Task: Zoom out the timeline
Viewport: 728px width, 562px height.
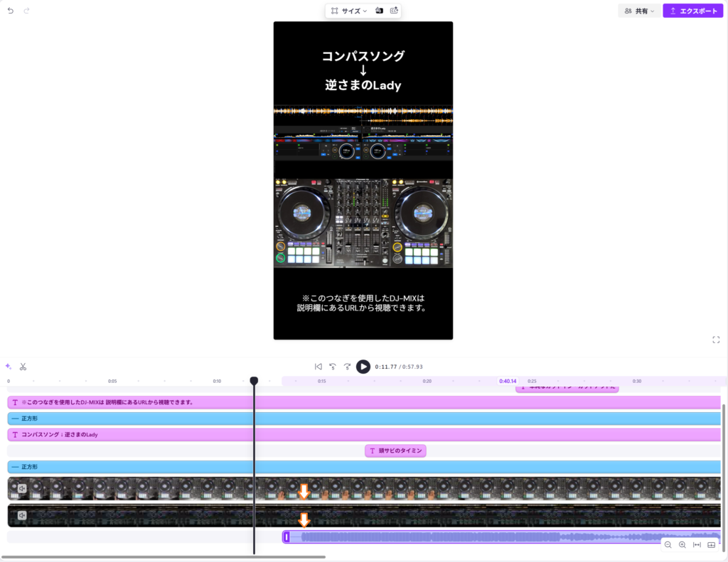Action: pos(668,545)
